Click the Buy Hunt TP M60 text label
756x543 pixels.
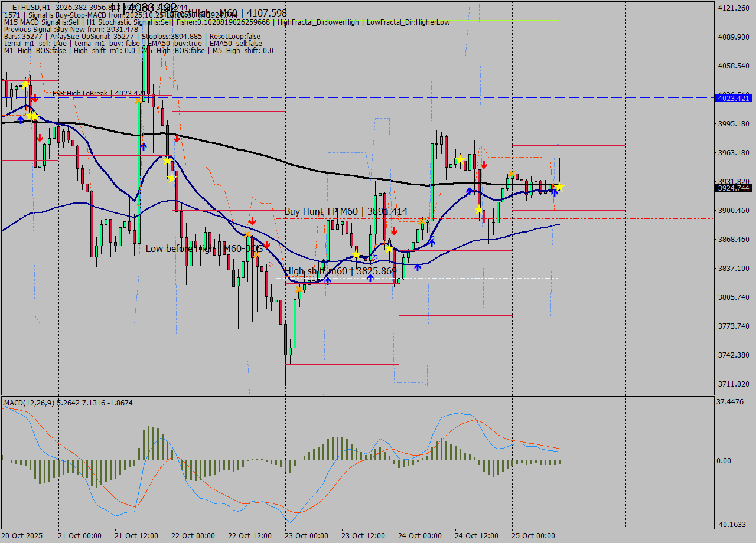point(346,211)
